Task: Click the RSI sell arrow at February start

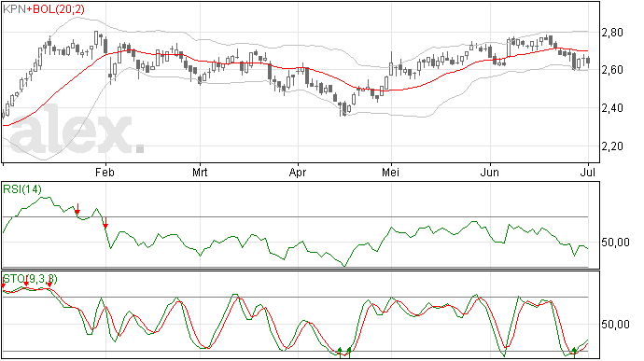Action: [x=105, y=223]
